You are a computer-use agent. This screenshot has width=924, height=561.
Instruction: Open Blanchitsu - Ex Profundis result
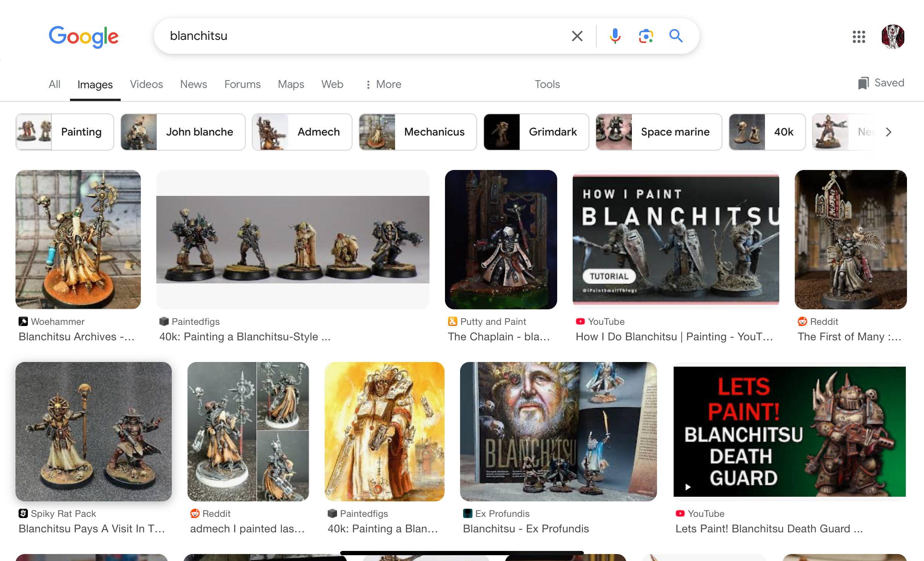point(525,528)
